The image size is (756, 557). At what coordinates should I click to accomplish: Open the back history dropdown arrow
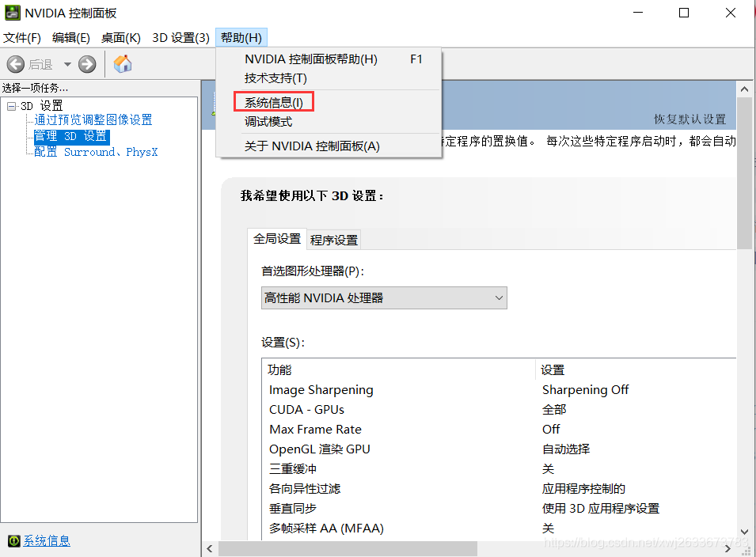coord(67,64)
